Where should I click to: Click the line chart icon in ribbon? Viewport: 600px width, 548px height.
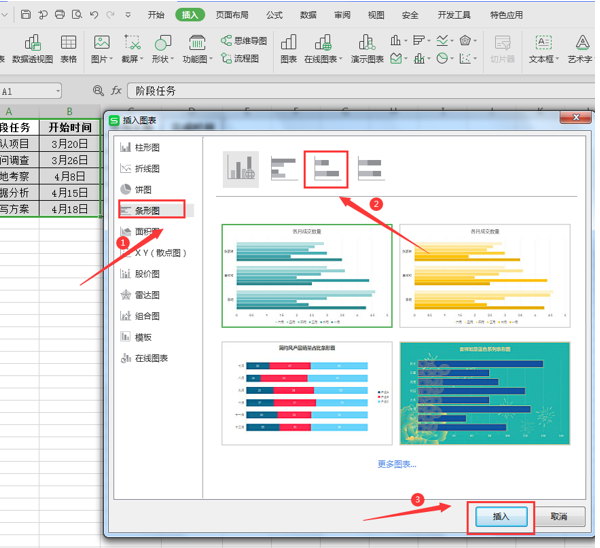pos(442,40)
